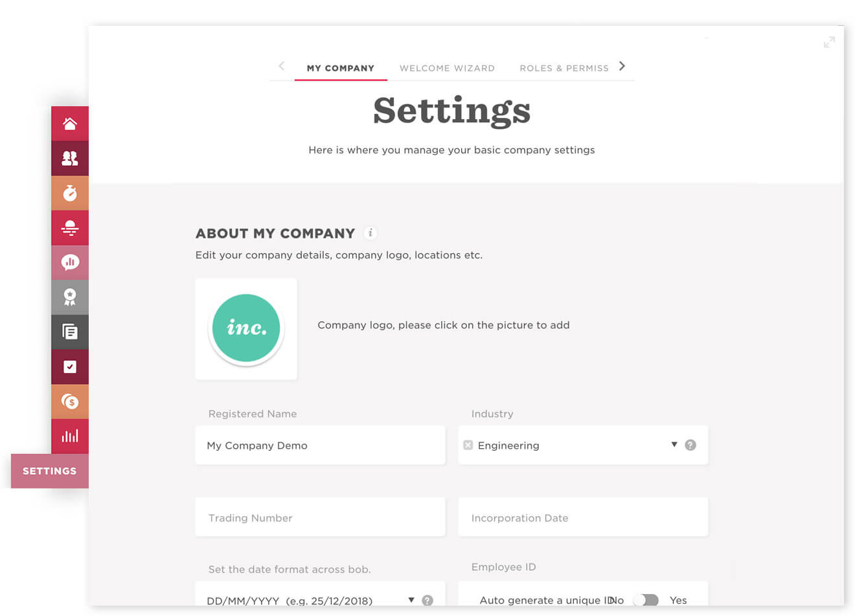
Task: Select the stopwatch time tracking icon
Action: [70, 193]
